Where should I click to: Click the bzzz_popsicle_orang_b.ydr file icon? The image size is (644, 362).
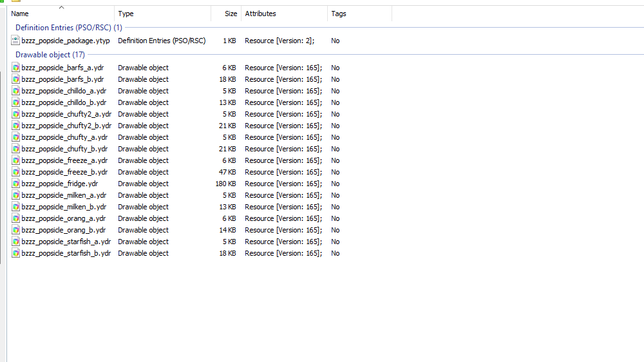pos(16,230)
